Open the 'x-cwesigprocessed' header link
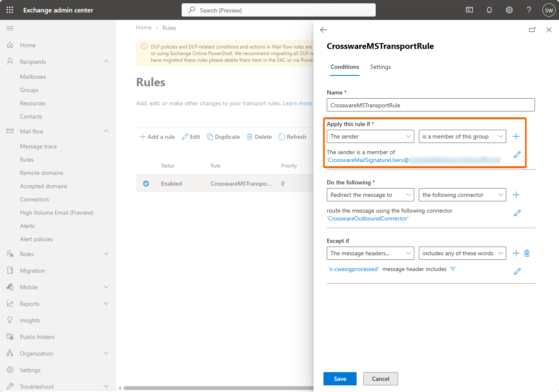The image size is (559, 392). point(354,269)
